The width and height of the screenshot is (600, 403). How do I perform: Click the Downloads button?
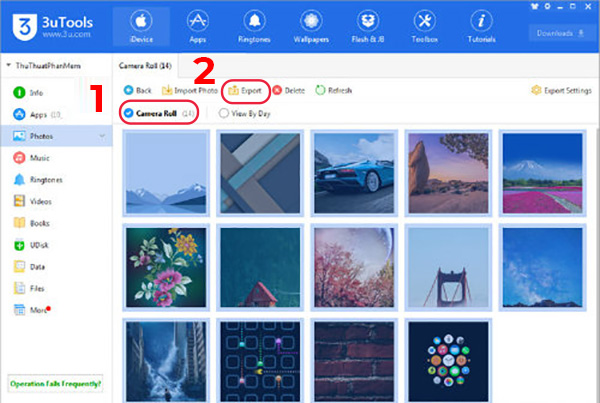tap(561, 33)
